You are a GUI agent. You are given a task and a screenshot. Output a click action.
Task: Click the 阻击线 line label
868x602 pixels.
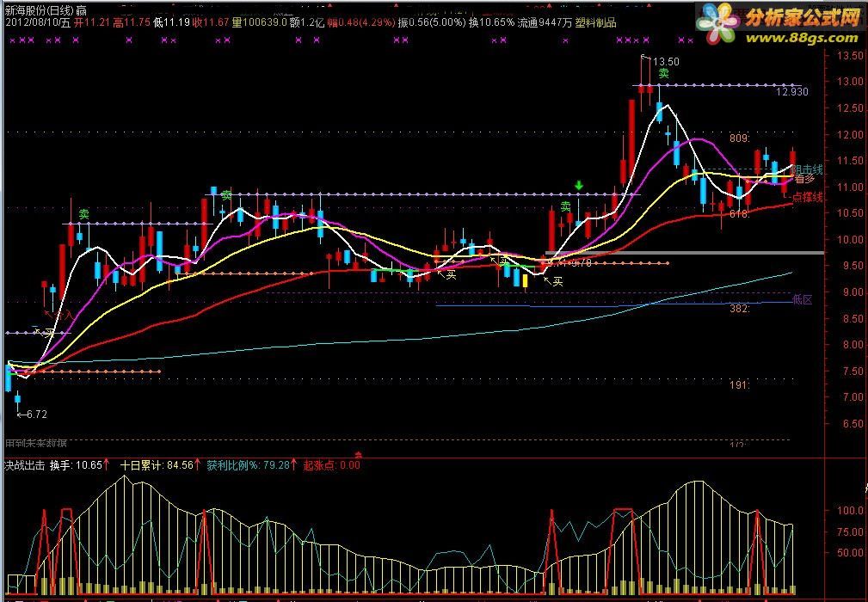pos(807,169)
